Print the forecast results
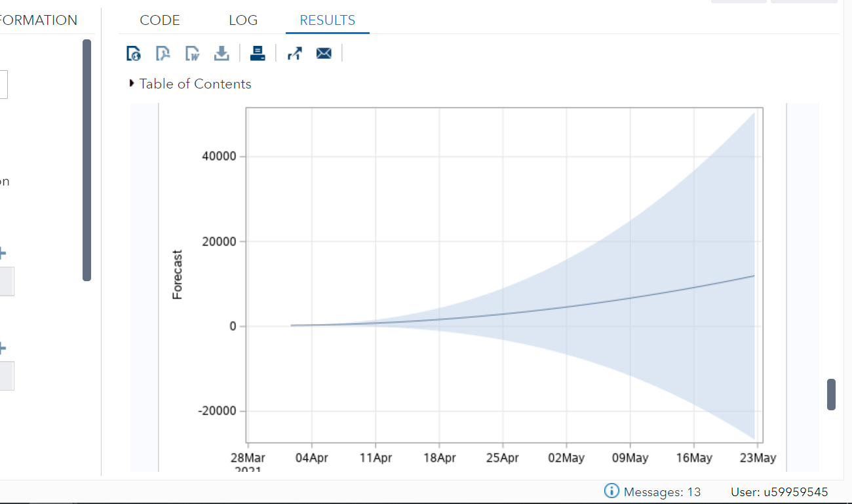 point(258,53)
